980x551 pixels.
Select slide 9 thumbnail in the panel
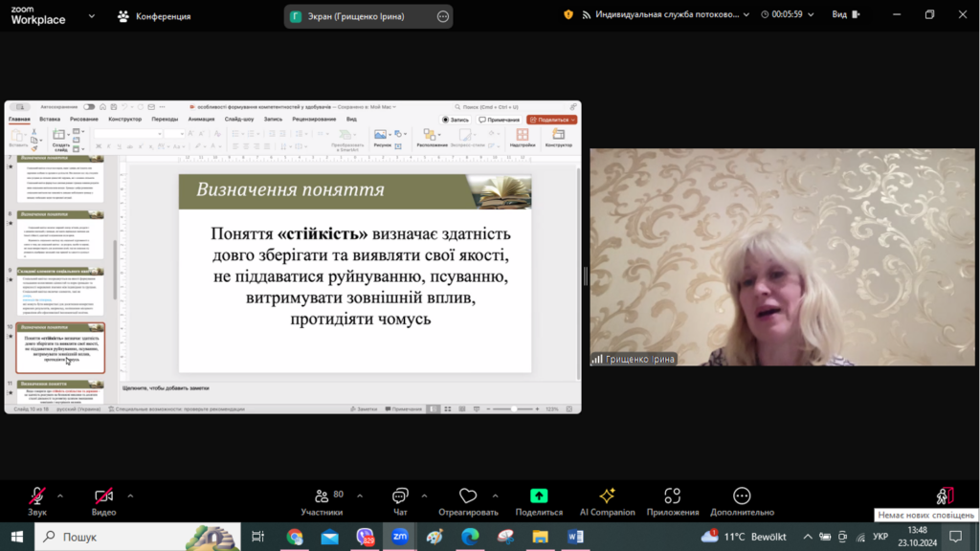click(x=60, y=292)
